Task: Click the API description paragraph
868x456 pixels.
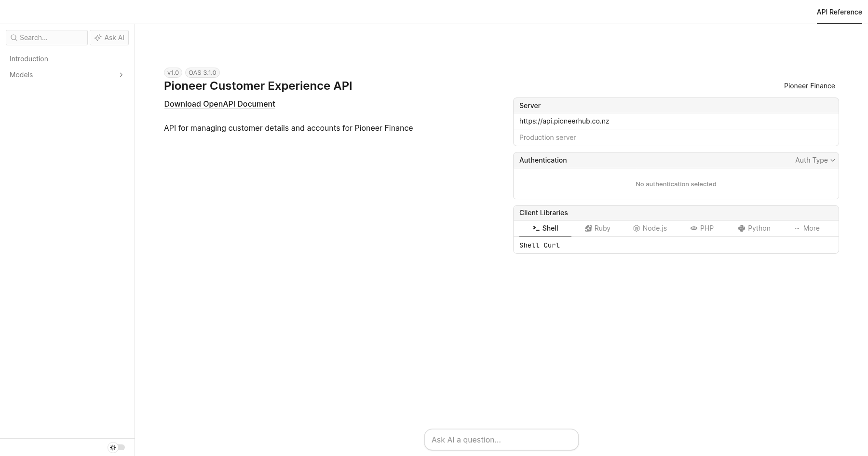Action: click(x=288, y=128)
